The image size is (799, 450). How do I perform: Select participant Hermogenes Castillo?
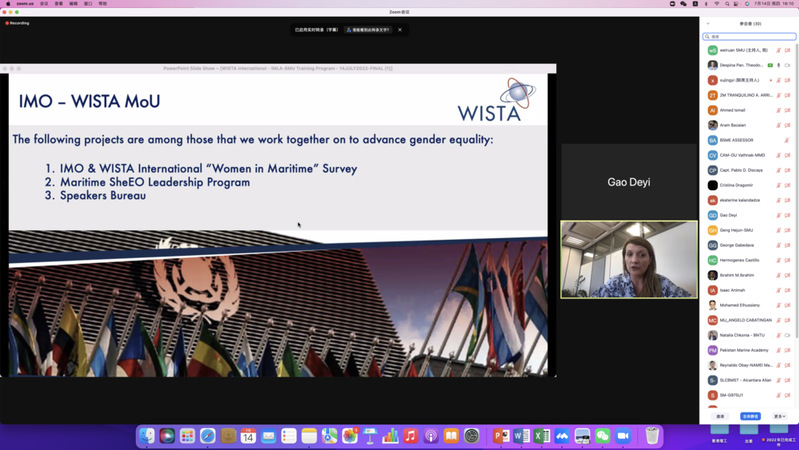[x=749, y=260]
